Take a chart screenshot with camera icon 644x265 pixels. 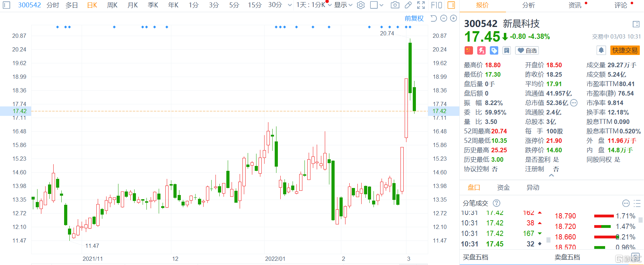click(395, 5)
